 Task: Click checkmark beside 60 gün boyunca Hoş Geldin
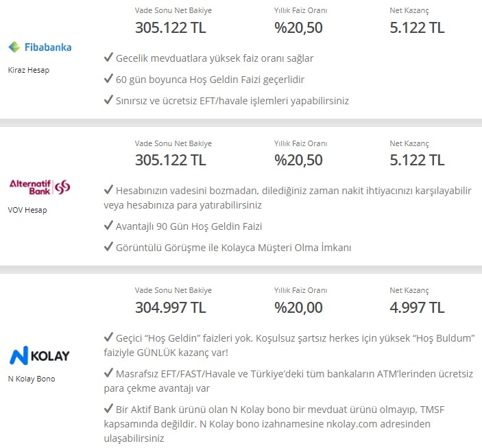(108, 78)
